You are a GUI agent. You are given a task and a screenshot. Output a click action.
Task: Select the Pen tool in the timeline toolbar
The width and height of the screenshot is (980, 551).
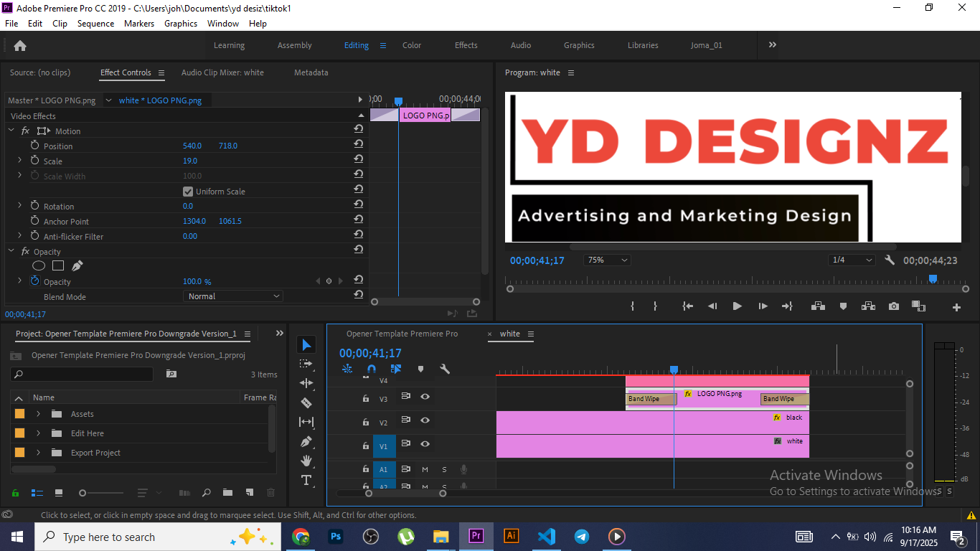[x=306, y=441]
